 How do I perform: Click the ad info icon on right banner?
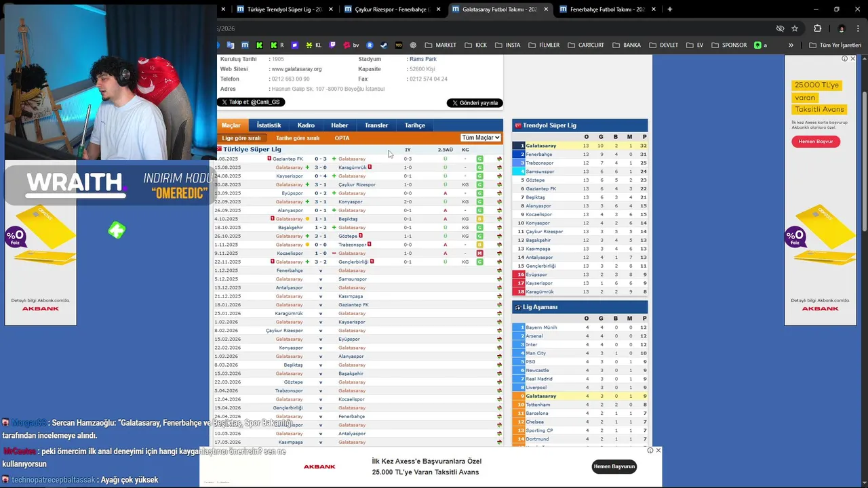click(845, 59)
